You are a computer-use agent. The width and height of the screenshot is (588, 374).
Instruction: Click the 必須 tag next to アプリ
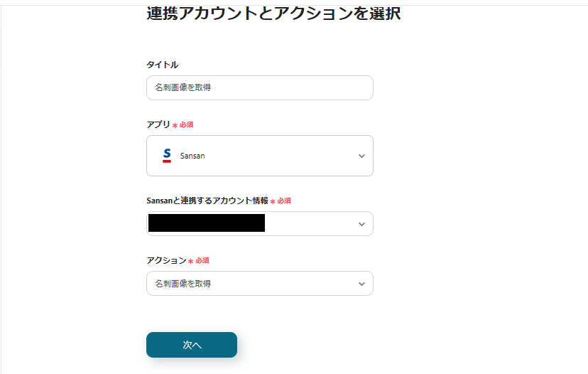(x=187, y=124)
